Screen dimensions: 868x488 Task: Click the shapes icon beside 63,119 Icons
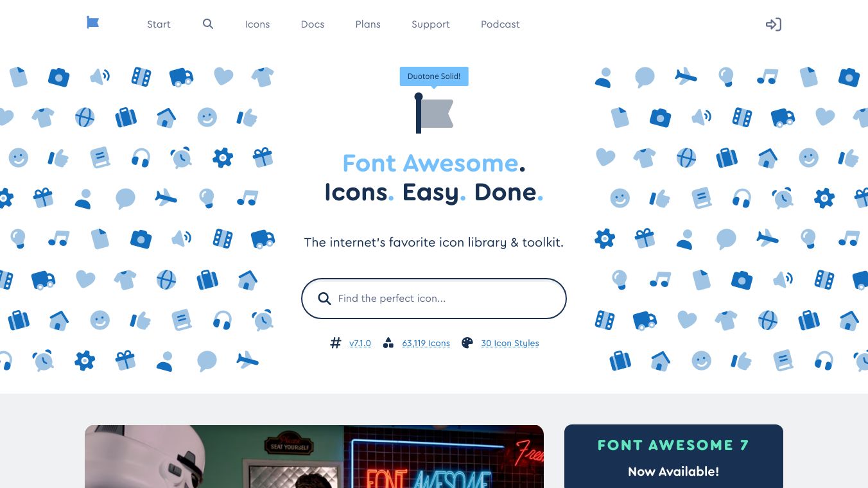(x=388, y=343)
